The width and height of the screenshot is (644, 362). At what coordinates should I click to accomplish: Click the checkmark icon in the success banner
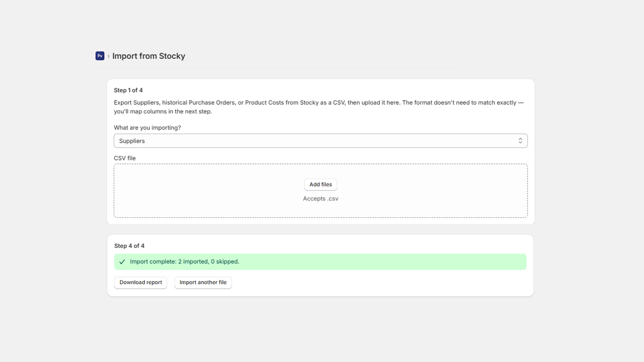(x=122, y=262)
